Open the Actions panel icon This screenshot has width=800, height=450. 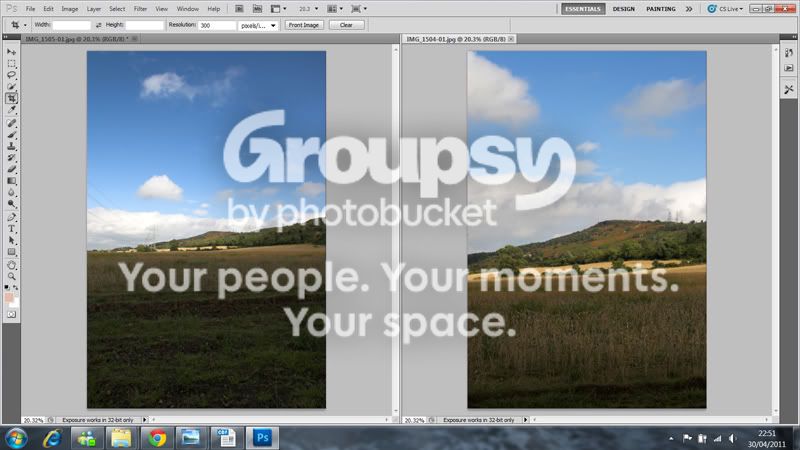tap(789, 68)
